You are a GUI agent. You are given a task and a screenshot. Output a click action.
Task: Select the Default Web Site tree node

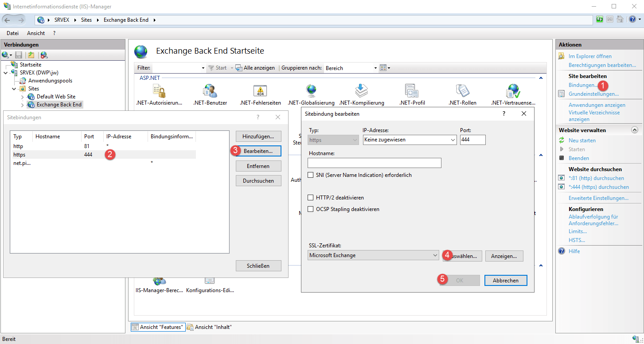(56, 97)
